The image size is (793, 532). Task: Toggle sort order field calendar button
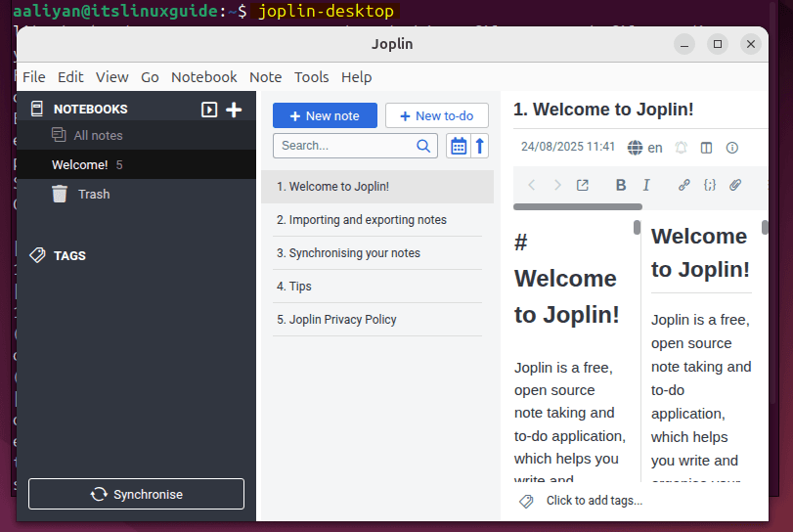(458, 146)
